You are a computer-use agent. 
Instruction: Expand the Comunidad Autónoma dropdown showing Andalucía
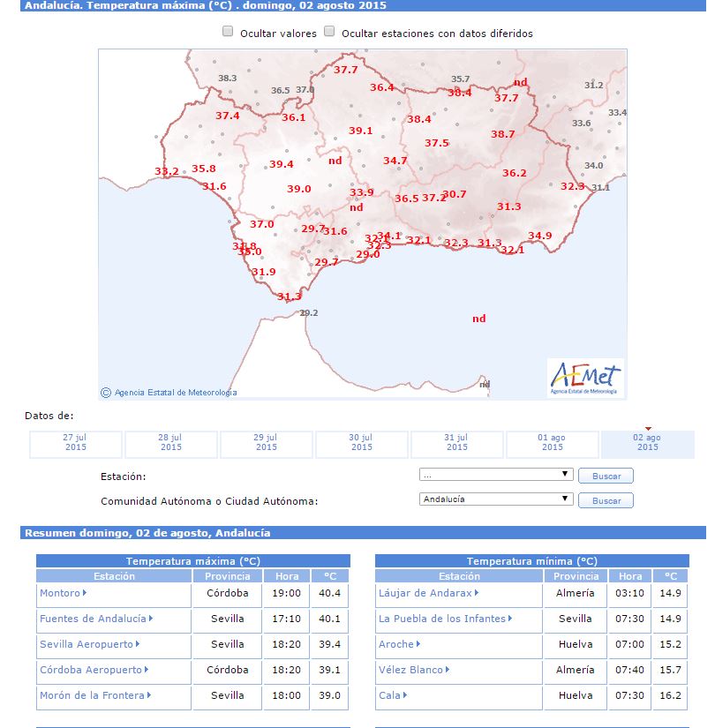(x=496, y=499)
